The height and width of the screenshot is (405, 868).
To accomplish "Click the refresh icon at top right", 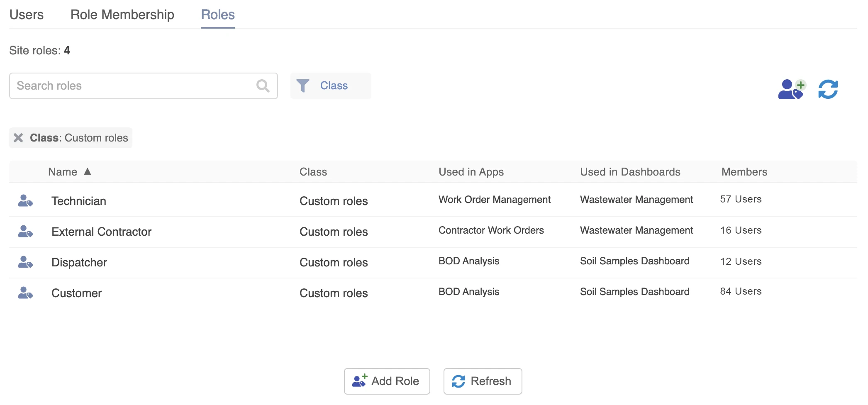I will point(828,89).
